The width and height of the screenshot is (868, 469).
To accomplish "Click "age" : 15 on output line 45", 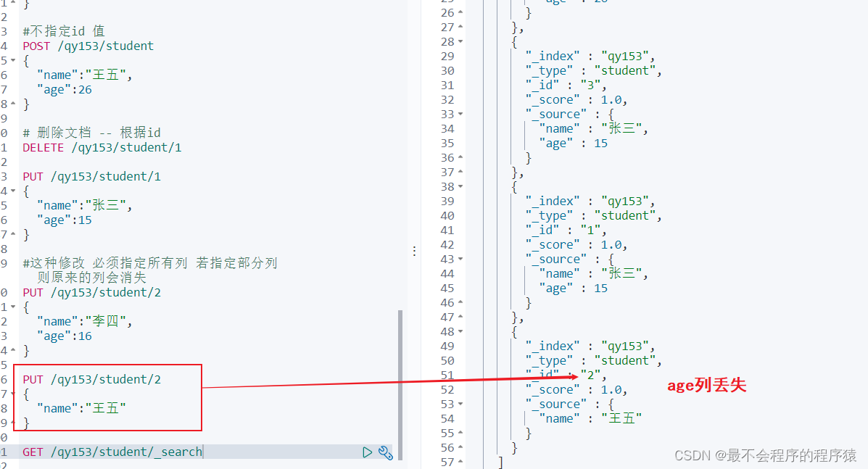I will click(573, 289).
